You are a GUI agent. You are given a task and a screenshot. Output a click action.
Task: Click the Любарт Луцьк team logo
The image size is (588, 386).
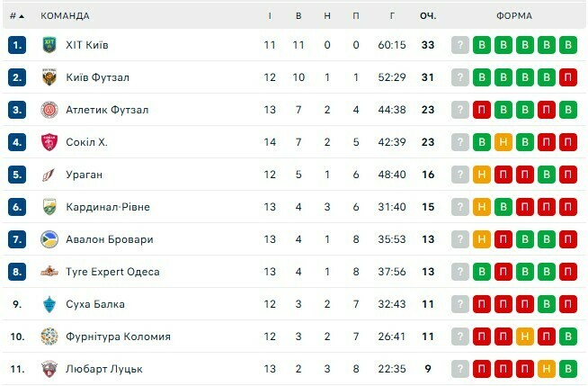49,369
